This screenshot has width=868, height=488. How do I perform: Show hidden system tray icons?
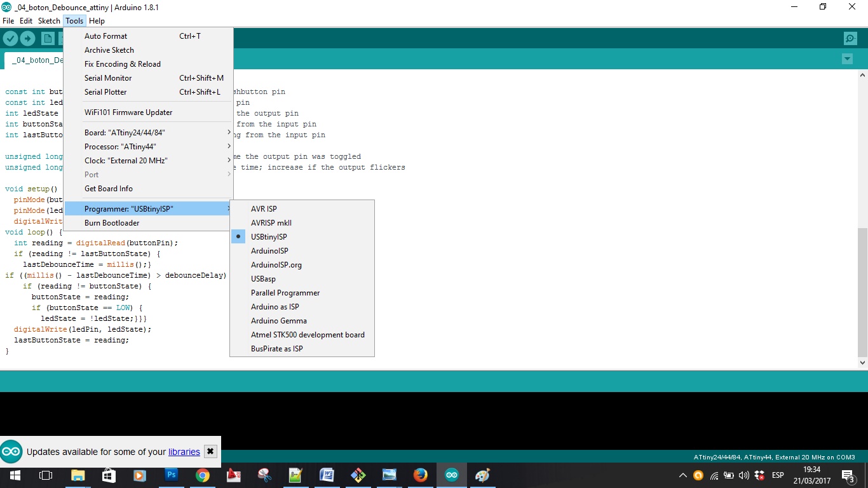683,475
